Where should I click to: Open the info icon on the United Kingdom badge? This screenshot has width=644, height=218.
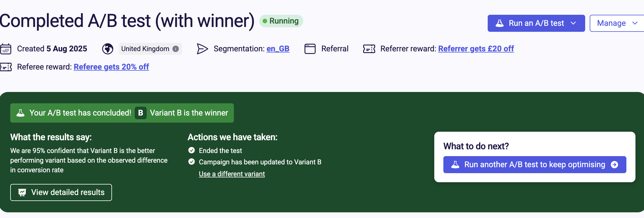175,49
